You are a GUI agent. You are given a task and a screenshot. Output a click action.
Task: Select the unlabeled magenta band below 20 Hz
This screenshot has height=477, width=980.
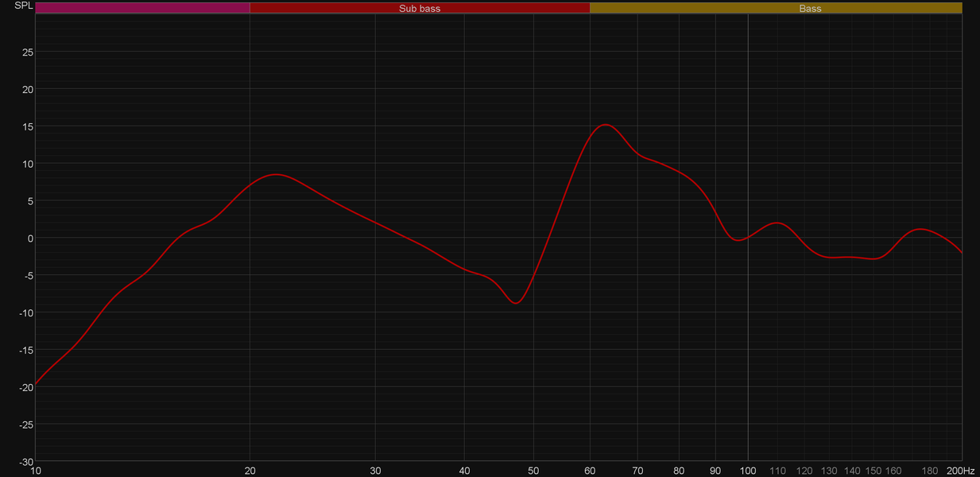[143, 8]
